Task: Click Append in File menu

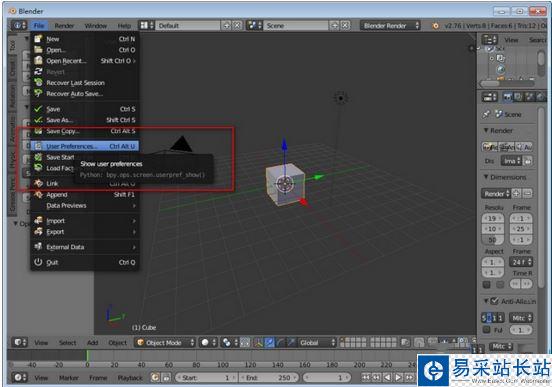Action: [84, 194]
